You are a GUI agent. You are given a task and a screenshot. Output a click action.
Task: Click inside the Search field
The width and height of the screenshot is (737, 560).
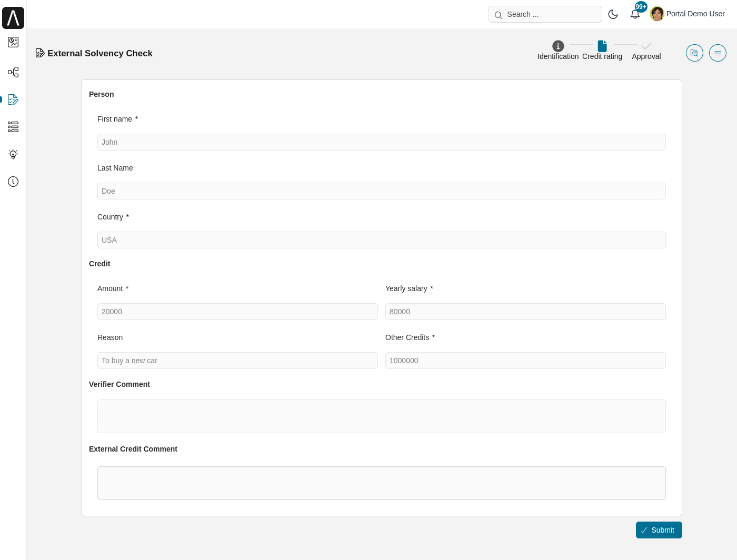coord(545,14)
